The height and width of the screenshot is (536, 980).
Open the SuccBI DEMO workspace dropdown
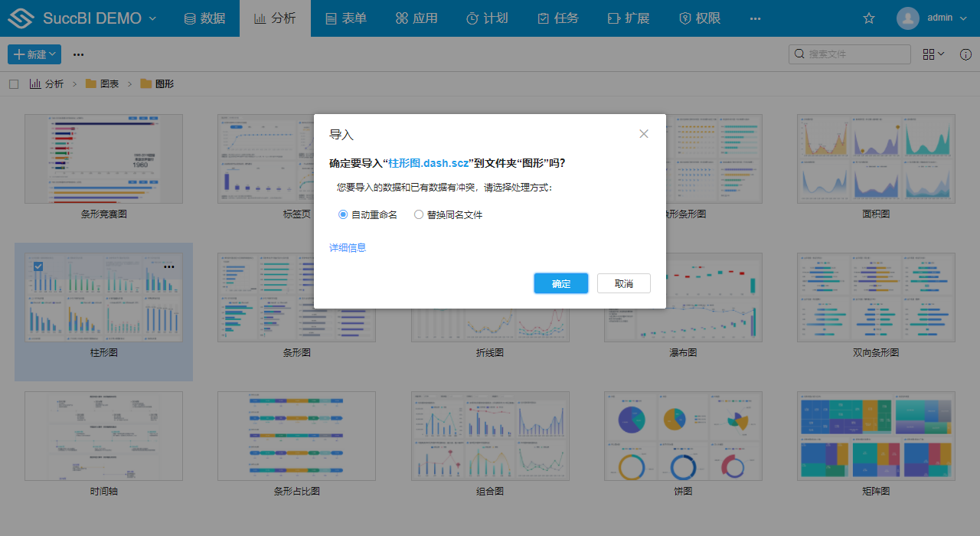coord(84,18)
